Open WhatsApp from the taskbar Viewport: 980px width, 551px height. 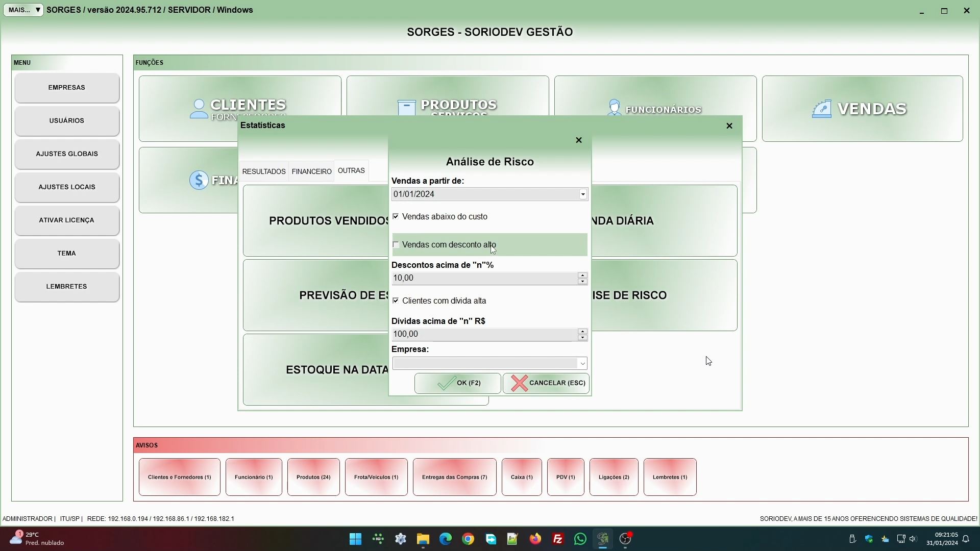tap(580, 539)
